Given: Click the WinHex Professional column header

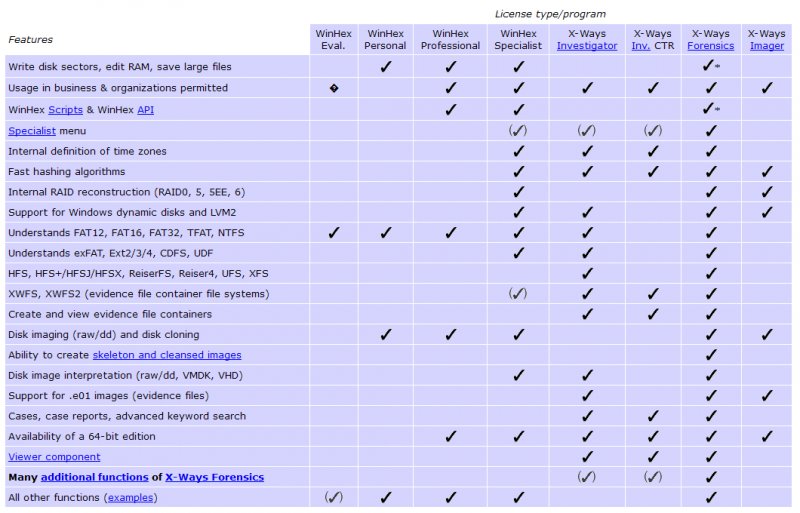Looking at the screenshot, I should (450, 40).
